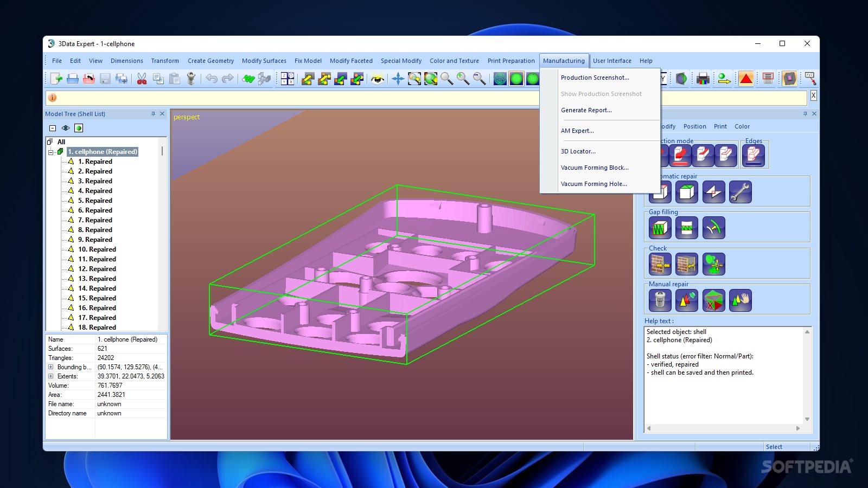
Task: Click the trash can Manual repair icon
Action: click(660, 300)
